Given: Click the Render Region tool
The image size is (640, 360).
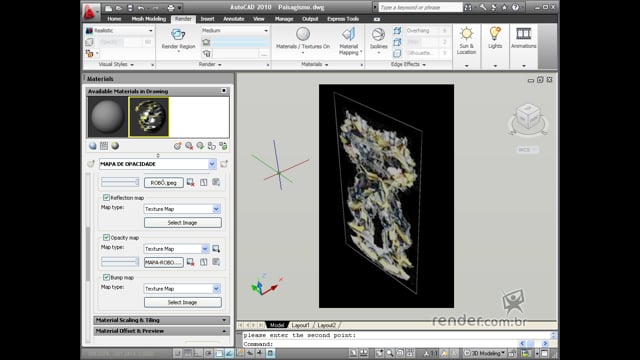Looking at the screenshot, I should 178,39.
